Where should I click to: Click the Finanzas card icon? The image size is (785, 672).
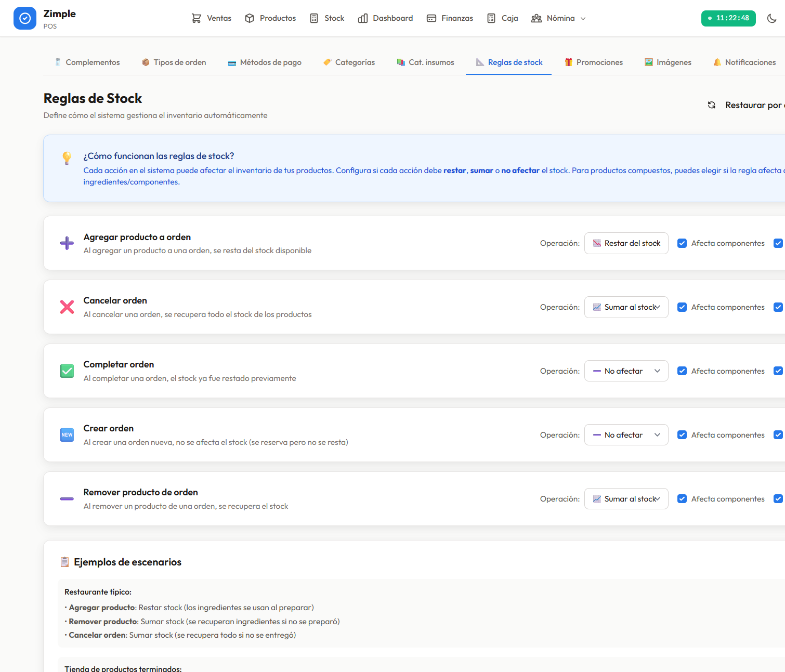pyautogui.click(x=431, y=18)
